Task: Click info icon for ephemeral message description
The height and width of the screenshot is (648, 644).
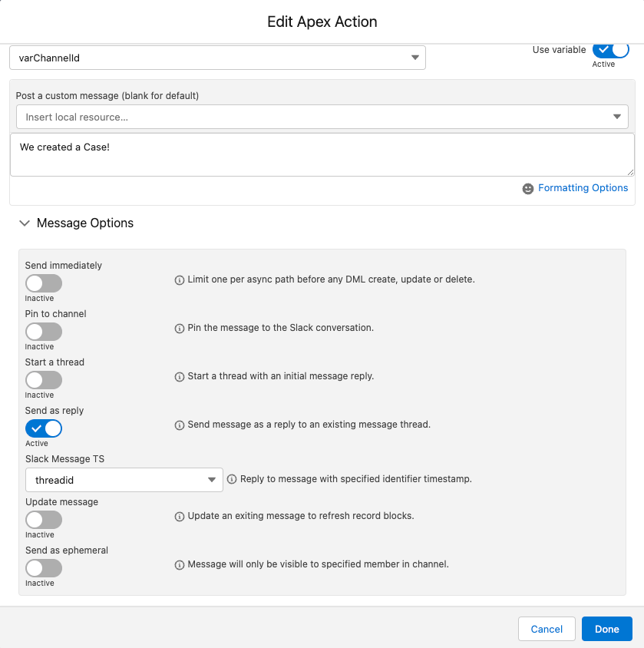Action: tap(180, 565)
